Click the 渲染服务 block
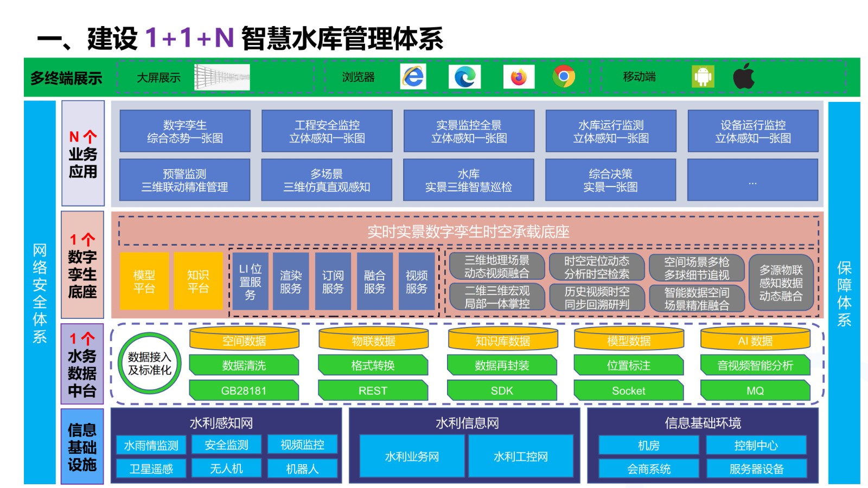The width and height of the screenshot is (868, 488). (x=291, y=281)
